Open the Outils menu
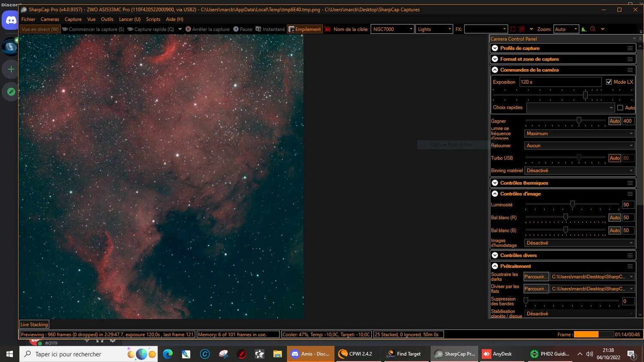 [x=107, y=19]
